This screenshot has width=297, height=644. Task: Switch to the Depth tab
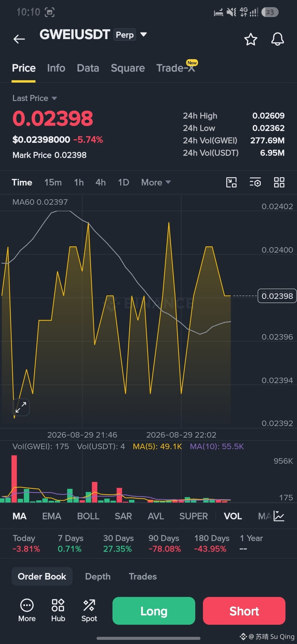[x=98, y=576]
